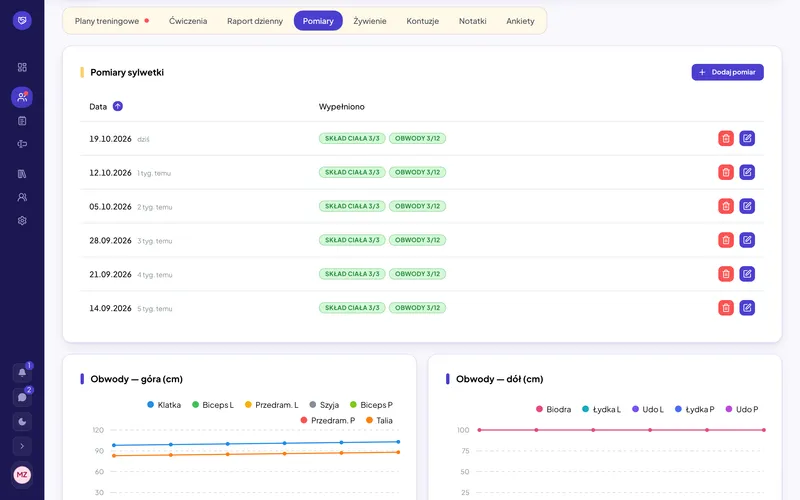Toggle Przedram. L series in legend

click(271, 405)
